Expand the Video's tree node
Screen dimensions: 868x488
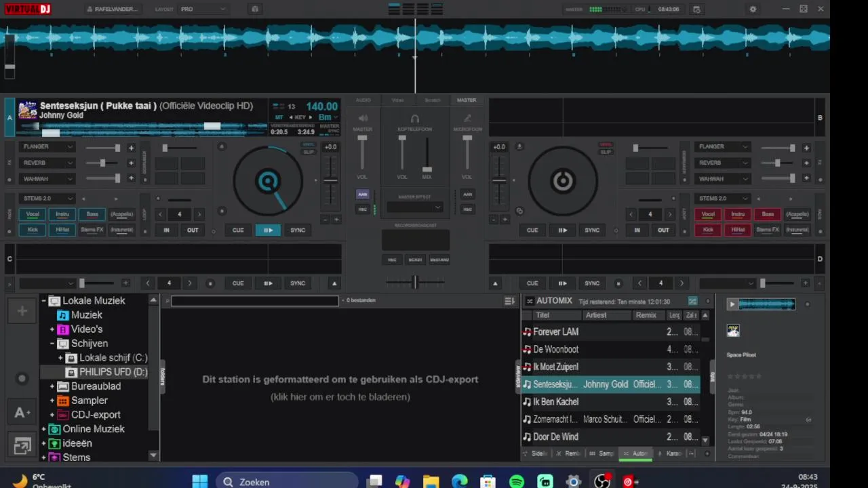click(x=52, y=329)
